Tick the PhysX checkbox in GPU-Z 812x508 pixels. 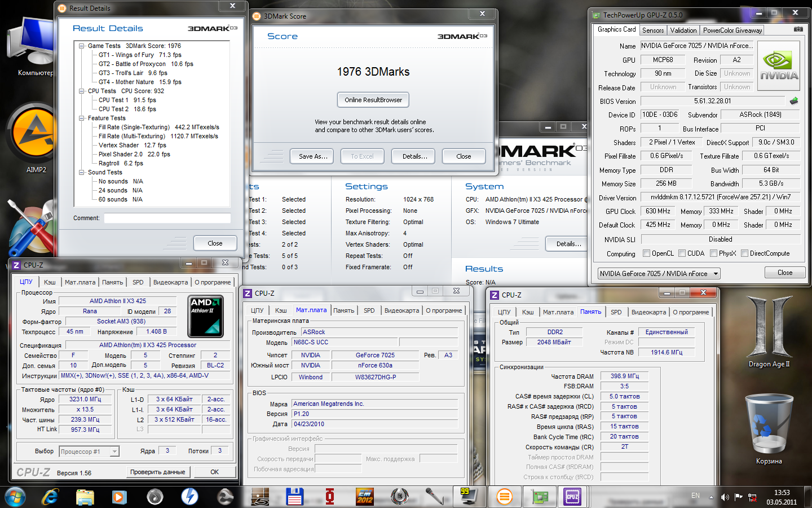(x=714, y=253)
